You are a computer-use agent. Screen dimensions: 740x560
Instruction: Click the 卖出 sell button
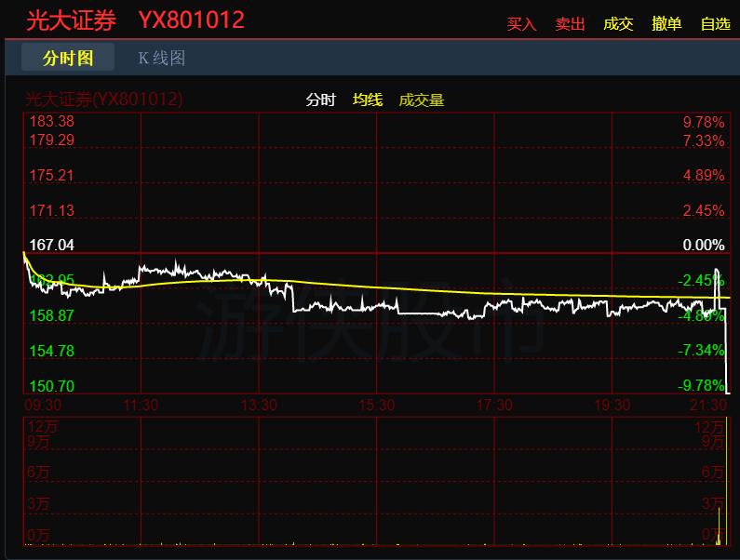[x=570, y=23]
